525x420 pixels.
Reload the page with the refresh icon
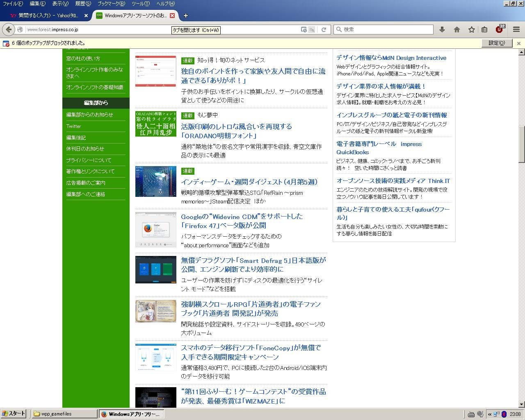324,30
